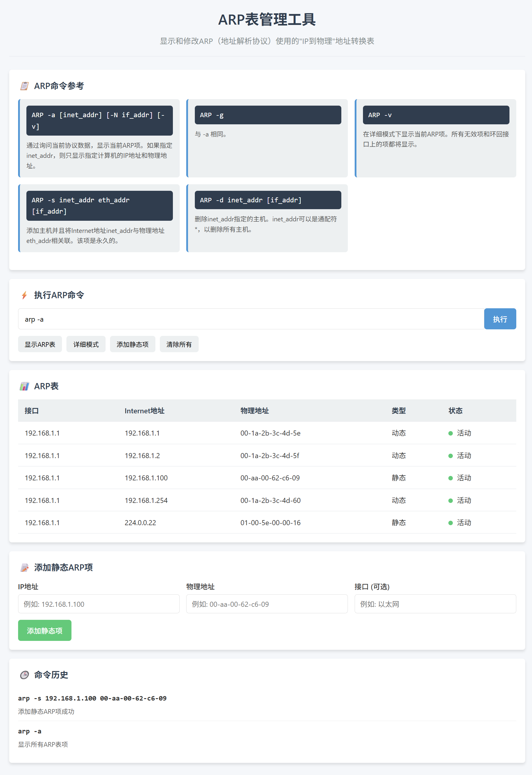532x775 pixels.
Task: Click the 显示所有ARP表项 history result
Action: coord(43,745)
